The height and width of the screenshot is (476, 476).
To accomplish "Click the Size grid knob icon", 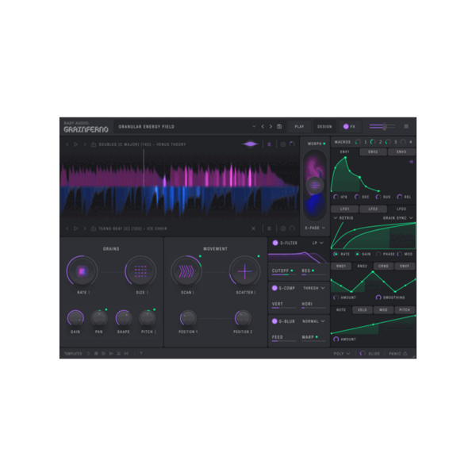I will click(140, 271).
